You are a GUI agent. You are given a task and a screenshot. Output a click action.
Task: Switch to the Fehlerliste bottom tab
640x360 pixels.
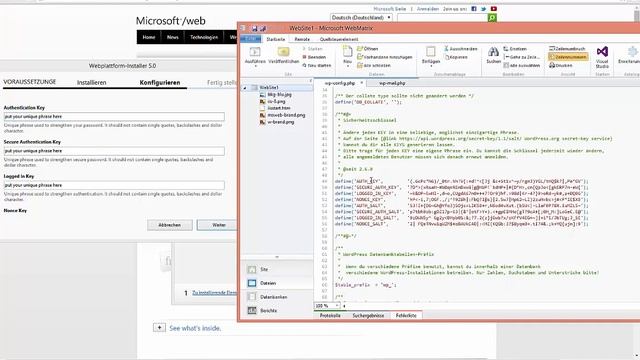pos(406,316)
